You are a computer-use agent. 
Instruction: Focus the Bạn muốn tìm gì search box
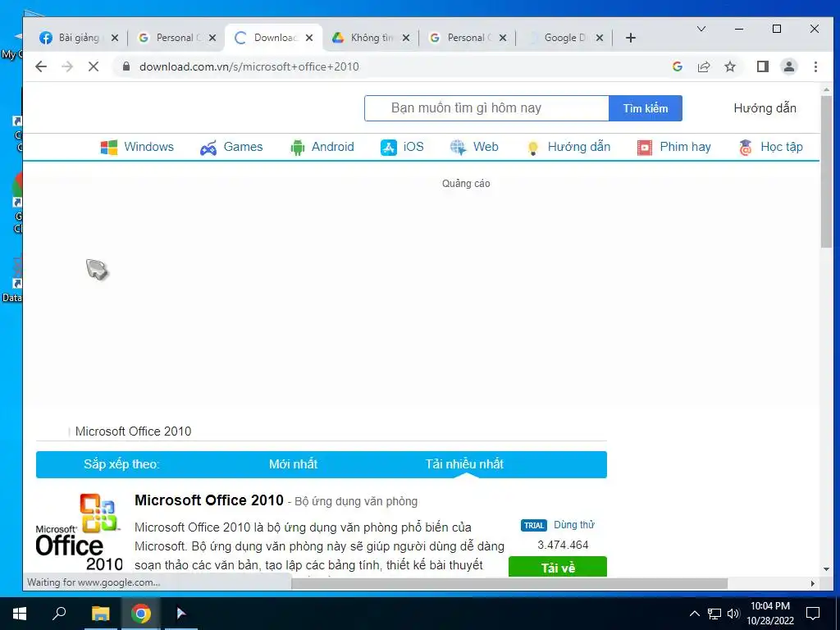point(486,108)
